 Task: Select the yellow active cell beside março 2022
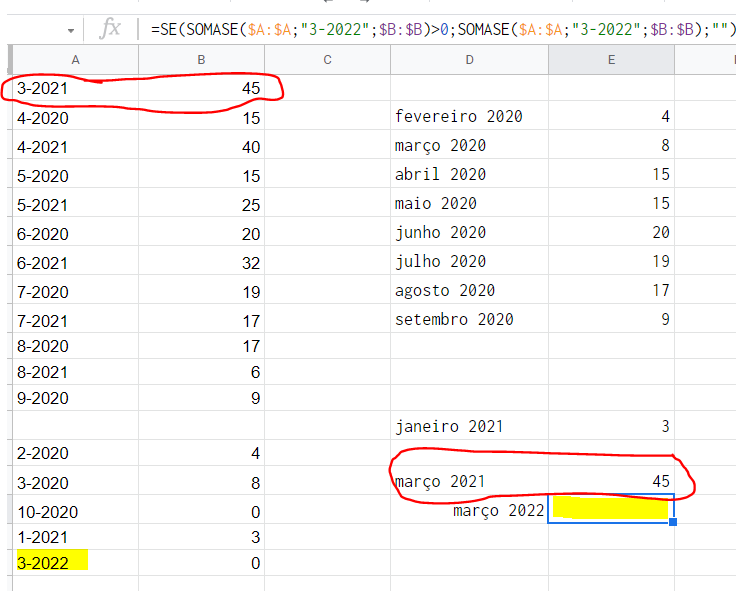tap(611, 508)
